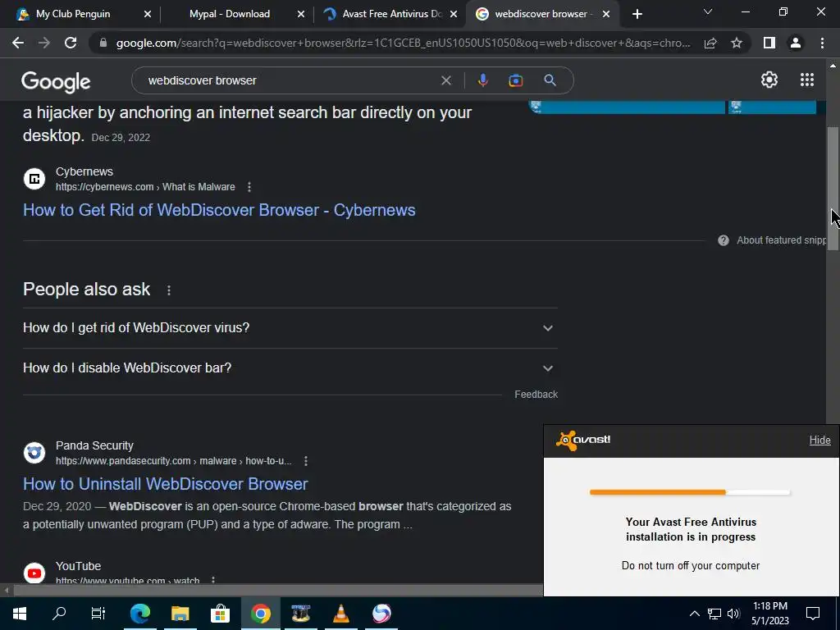Click in the Google search input field
Image resolution: width=840 pixels, height=630 pixels.
click(290, 80)
